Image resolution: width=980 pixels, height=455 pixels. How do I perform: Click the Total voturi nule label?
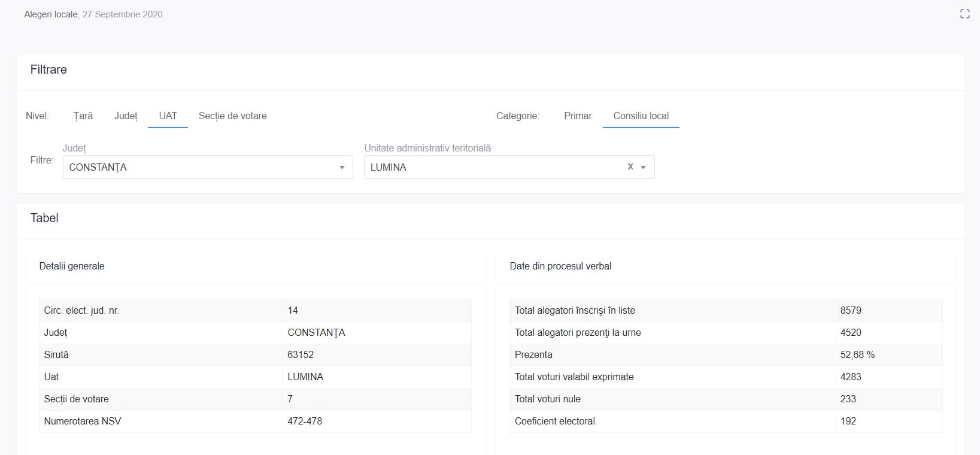pyautogui.click(x=548, y=399)
